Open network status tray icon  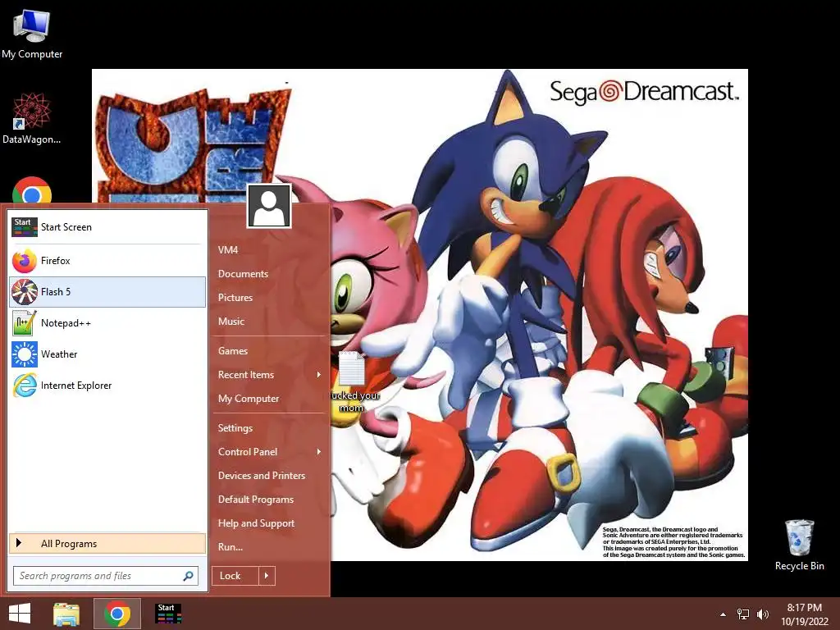[743, 614]
